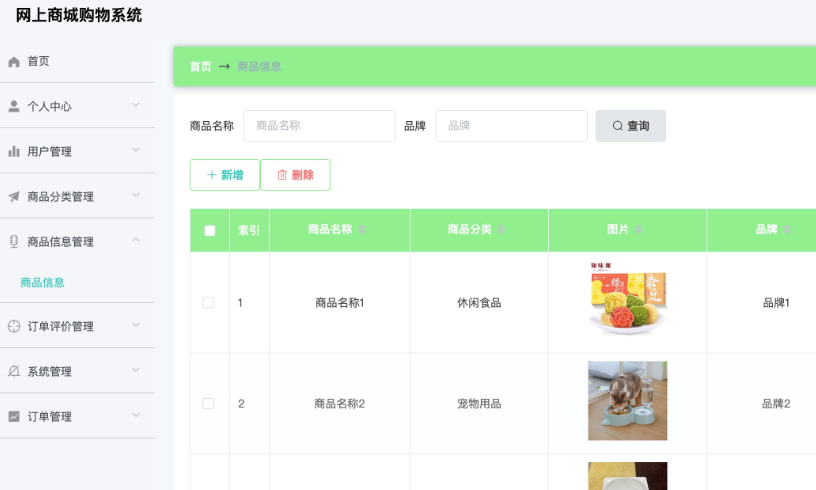
Task: Go to 首页 via breadcrumb link
Action: coord(201,67)
